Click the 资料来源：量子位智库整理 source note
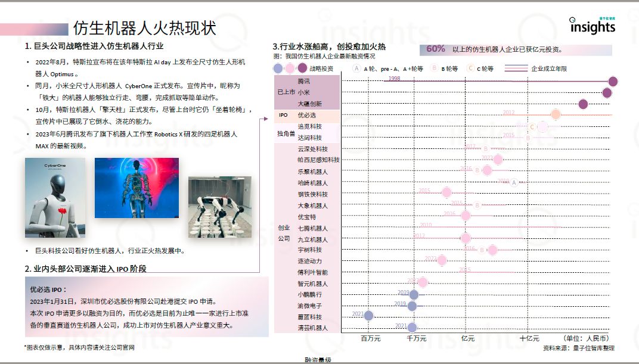The width and height of the screenshot is (639, 364). 579,348
